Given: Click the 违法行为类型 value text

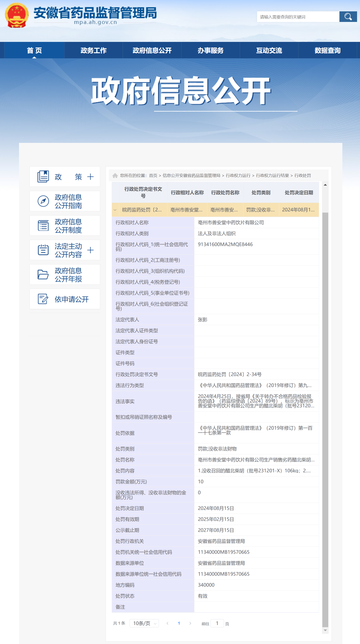Looking at the screenshot, I should (255, 385).
